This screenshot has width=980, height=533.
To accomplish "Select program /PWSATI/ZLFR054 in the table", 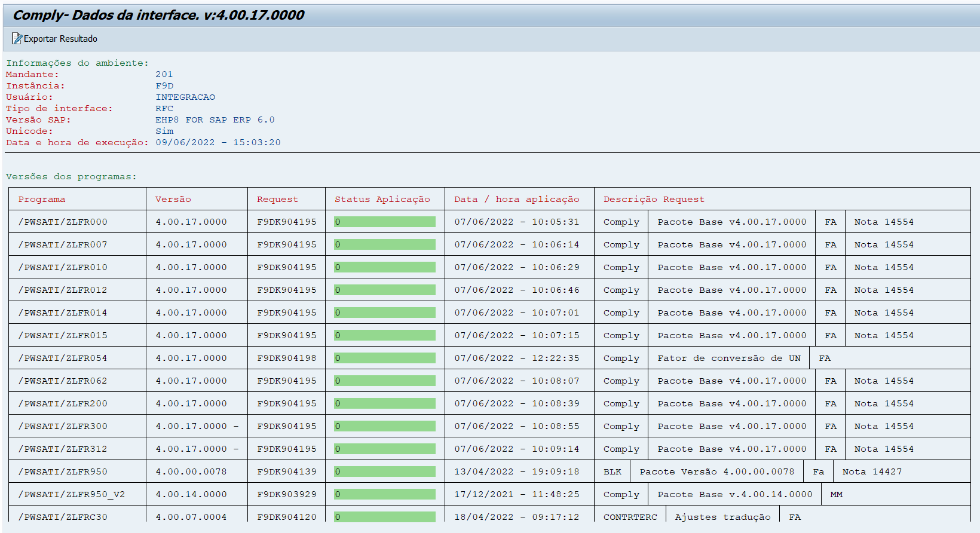I will [63, 359].
